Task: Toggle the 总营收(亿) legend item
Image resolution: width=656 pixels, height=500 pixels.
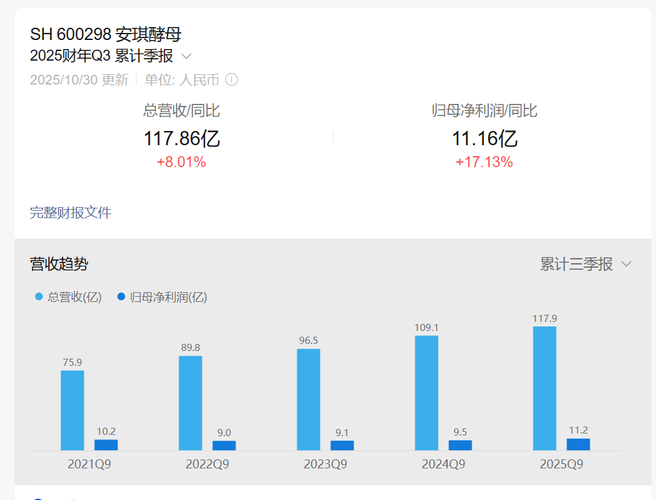Action: pos(68,297)
